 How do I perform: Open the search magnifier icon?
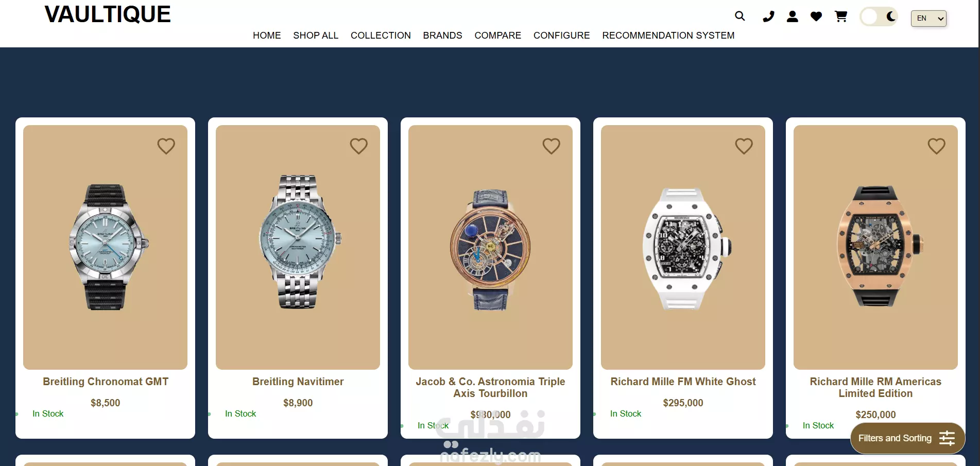[740, 16]
